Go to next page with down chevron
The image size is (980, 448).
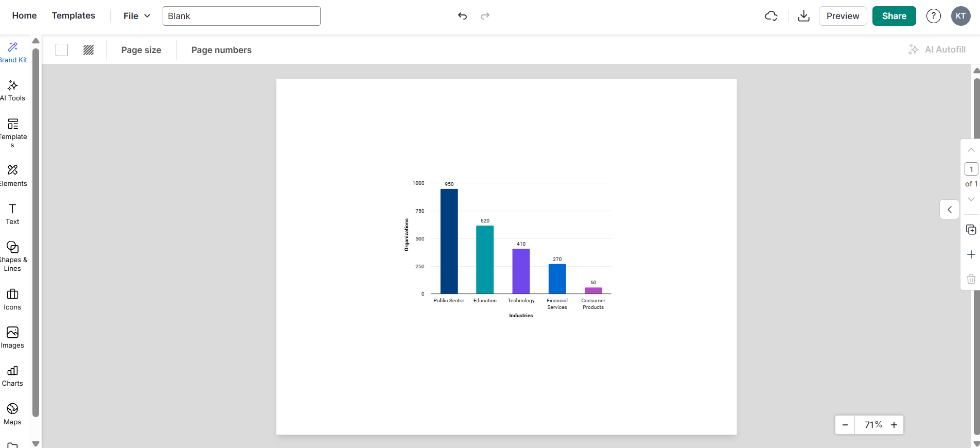pos(971,199)
